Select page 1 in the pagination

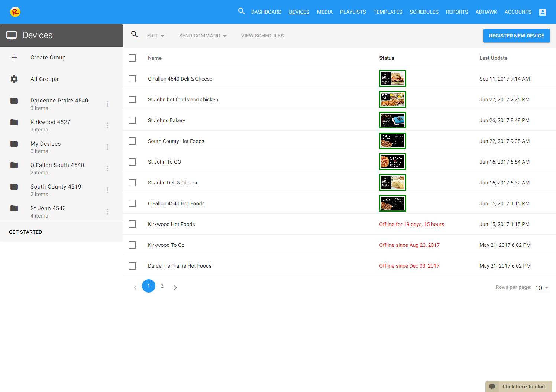tap(149, 286)
